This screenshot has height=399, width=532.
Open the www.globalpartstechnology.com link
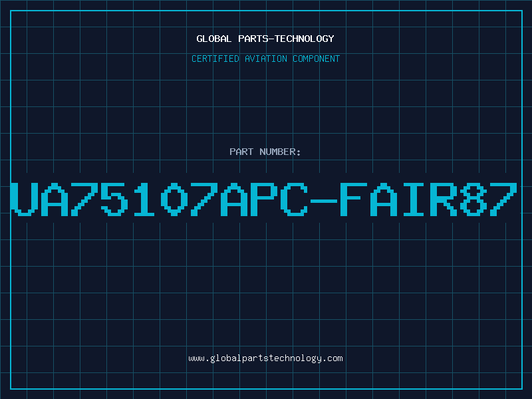coord(265,358)
